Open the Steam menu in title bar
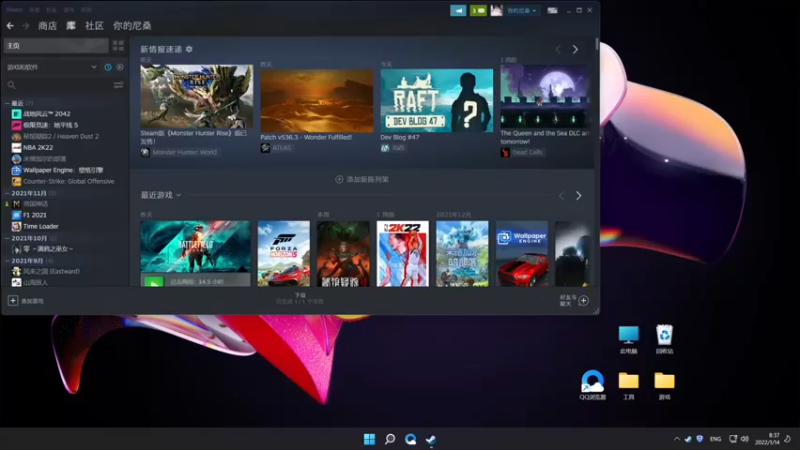Image resolution: width=800 pixels, height=450 pixels. [x=14, y=10]
